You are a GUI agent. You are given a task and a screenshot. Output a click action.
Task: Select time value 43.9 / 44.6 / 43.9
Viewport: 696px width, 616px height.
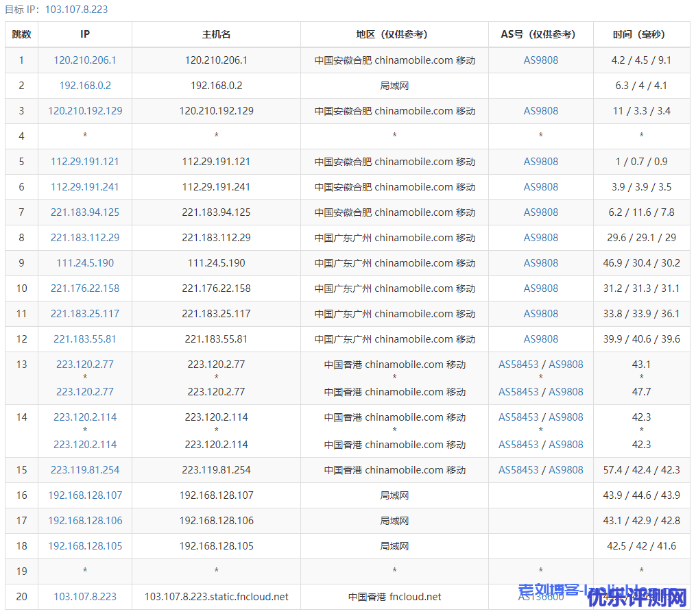(641, 495)
